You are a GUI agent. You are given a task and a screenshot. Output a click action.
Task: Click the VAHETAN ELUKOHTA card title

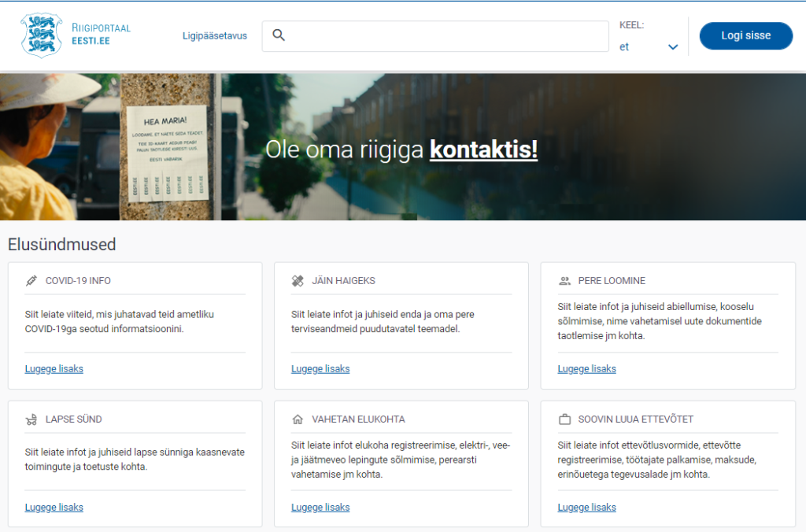coord(358,419)
